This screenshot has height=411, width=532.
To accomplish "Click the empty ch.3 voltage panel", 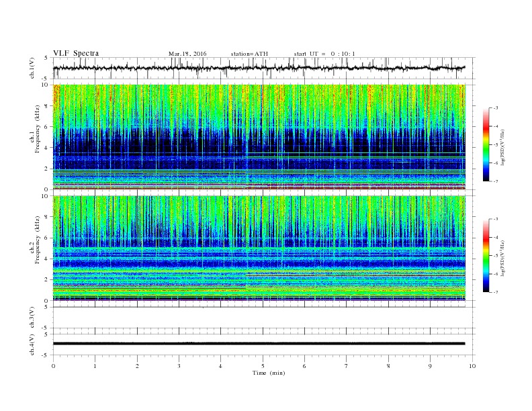I will [x=263, y=318].
